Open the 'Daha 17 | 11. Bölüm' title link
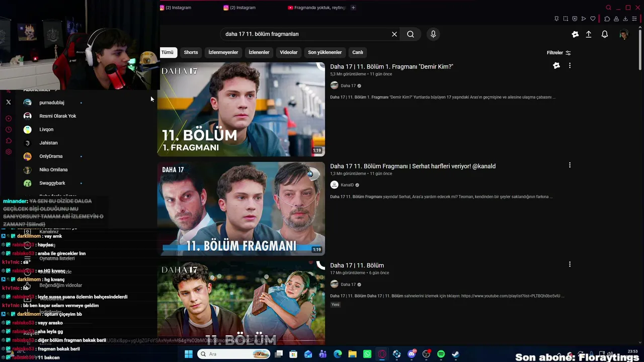 pyautogui.click(x=357, y=265)
